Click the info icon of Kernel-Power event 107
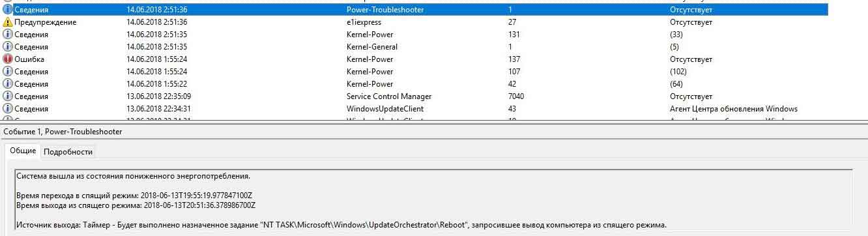Screen dimensions: 868x236 point(8,72)
